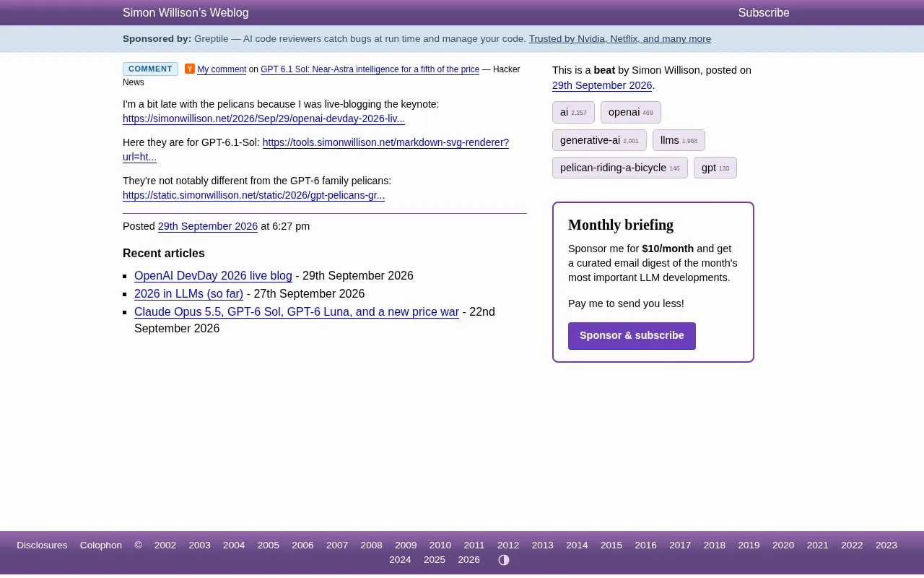
Task: Go to Simon Willison's Weblog home
Action: pos(186,13)
